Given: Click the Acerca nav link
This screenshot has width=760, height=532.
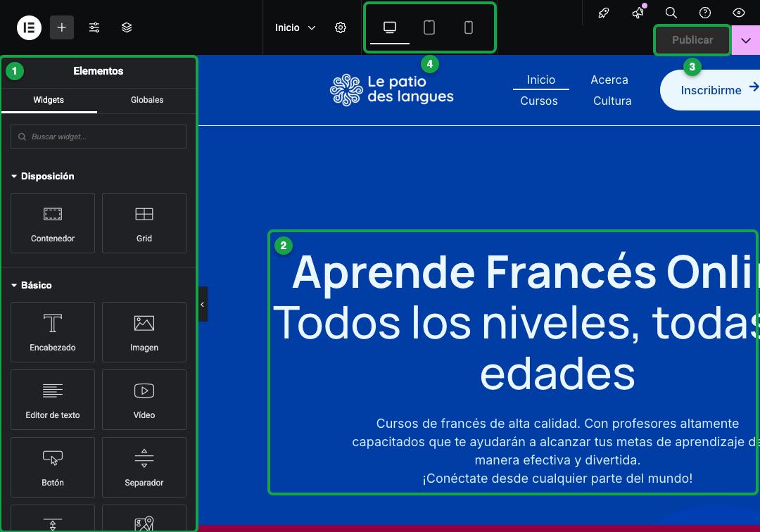Looking at the screenshot, I should tap(609, 80).
